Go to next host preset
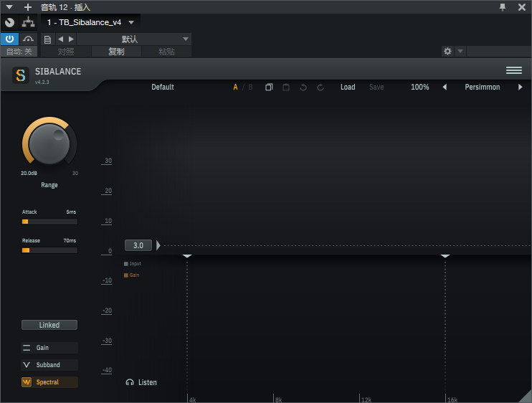The width and height of the screenshot is (532, 403). [71, 39]
